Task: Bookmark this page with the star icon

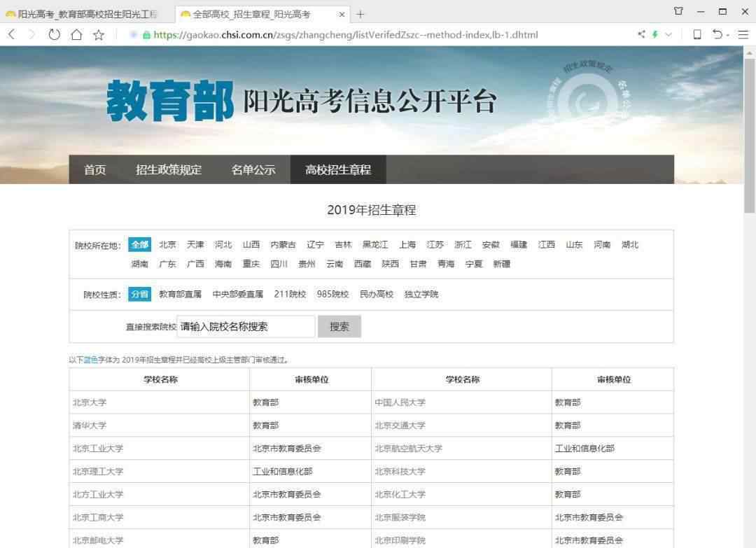Action: pos(99,34)
